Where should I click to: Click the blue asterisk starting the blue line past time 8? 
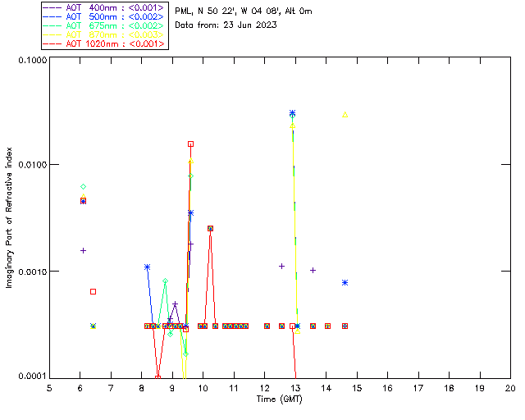click(147, 267)
